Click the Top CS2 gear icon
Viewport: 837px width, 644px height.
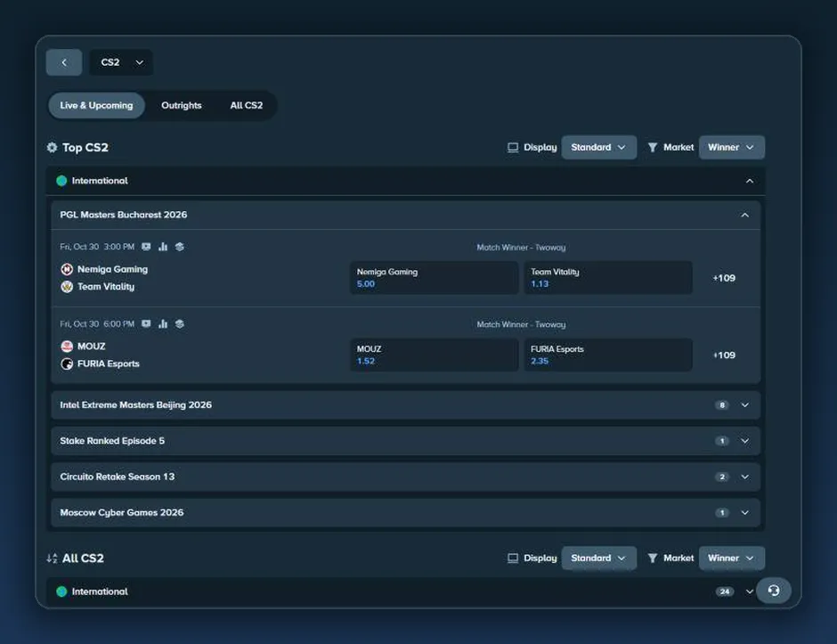(52, 147)
